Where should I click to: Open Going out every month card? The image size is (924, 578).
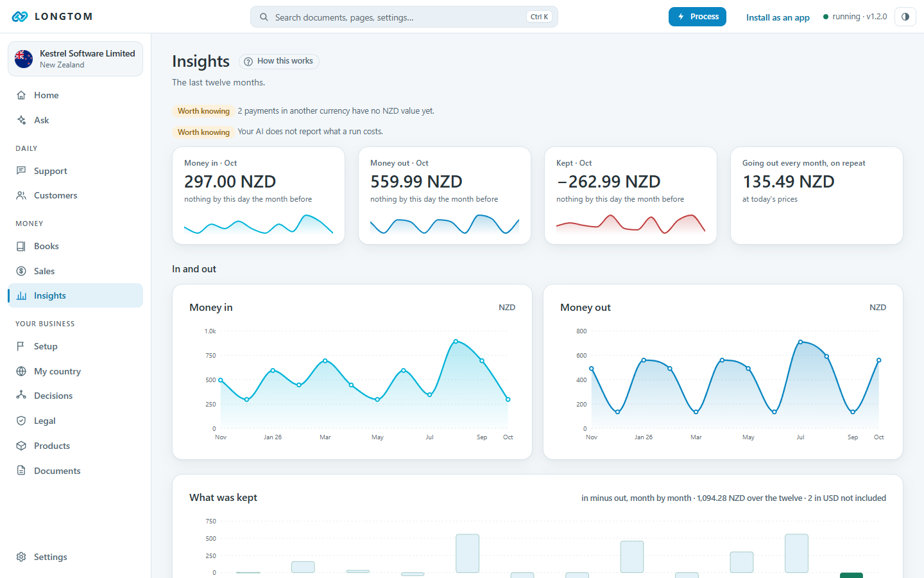[817, 196]
